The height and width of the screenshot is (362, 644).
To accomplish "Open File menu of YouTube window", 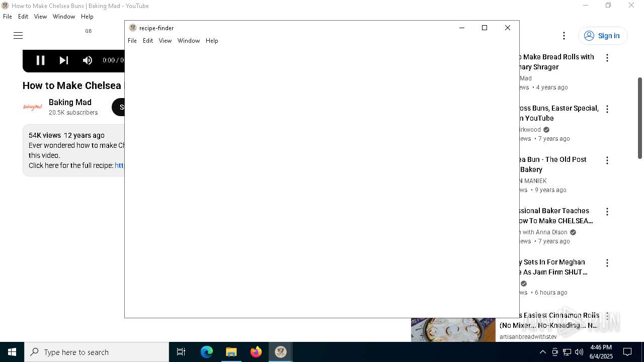I will (x=8, y=17).
